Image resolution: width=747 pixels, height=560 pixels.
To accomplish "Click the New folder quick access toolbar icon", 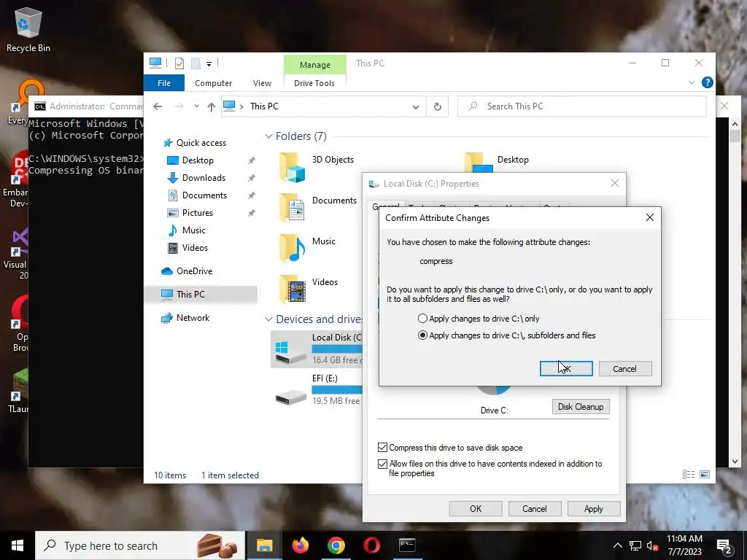I will coord(196,63).
